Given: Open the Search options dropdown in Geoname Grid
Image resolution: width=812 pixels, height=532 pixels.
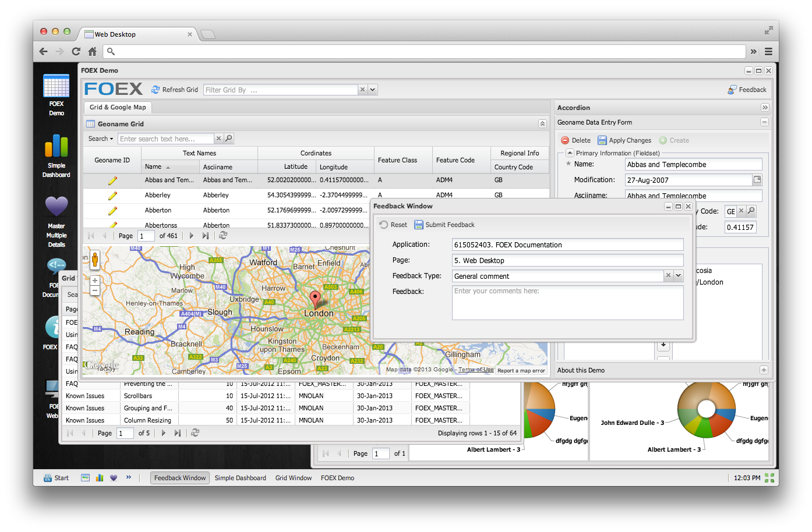Looking at the screenshot, I should (101, 139).
